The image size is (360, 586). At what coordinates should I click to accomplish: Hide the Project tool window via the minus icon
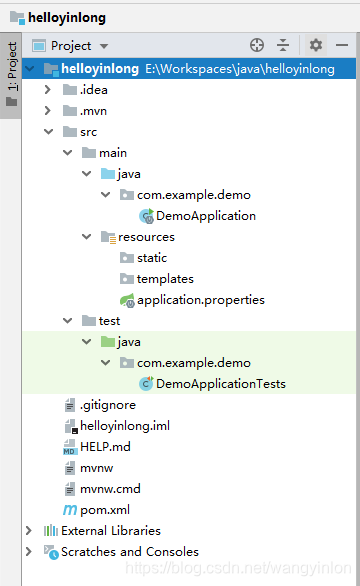[x=342, y=45]
